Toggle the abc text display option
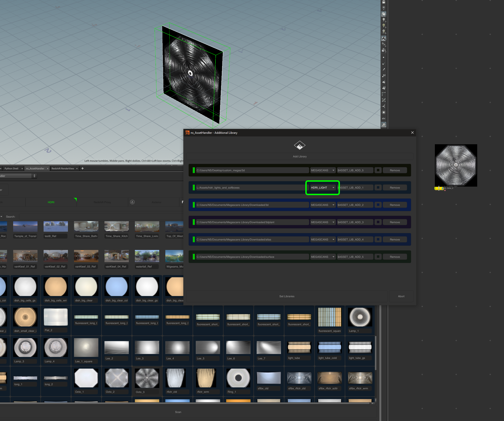504x421 pixels. point(384,118)
